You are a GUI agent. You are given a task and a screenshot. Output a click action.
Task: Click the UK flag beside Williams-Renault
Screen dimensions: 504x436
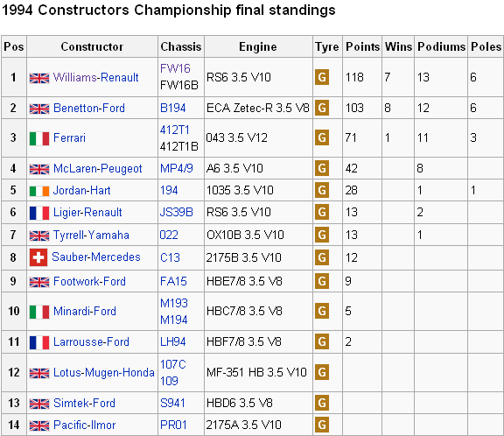(x=39, y=78)
